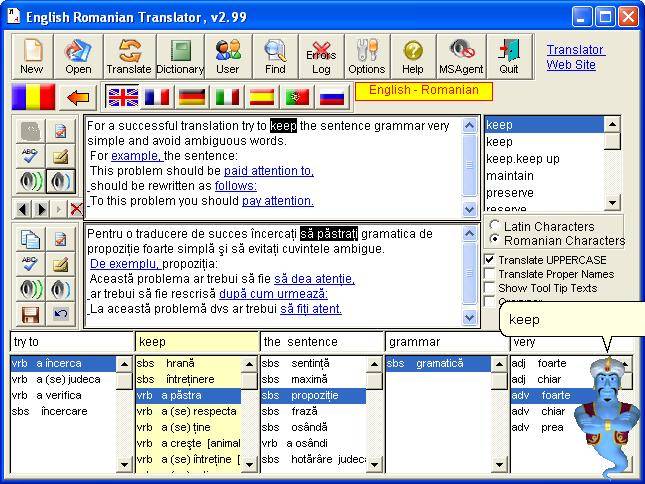The height and width of the screenshot is (484, 645).
Task: Click the red X delete icon
Action: click(x=76, y=209)
